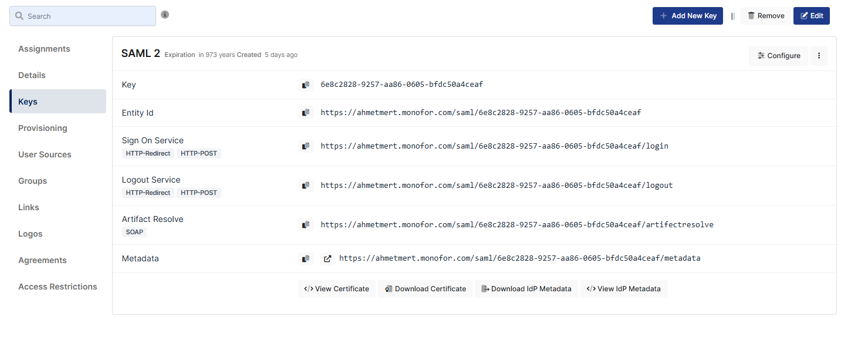Click the URL ending in /login

(494, 146)
